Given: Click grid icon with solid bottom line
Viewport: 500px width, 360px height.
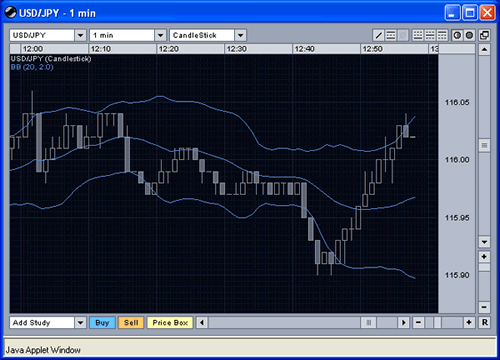Looking at the screenshot, I should [x=418, y=35].
